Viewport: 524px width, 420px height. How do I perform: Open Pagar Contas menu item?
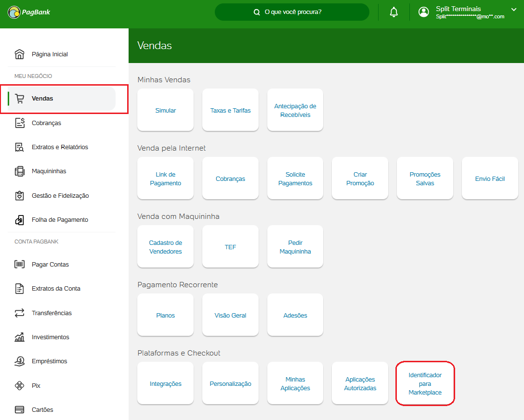(50, 265)
